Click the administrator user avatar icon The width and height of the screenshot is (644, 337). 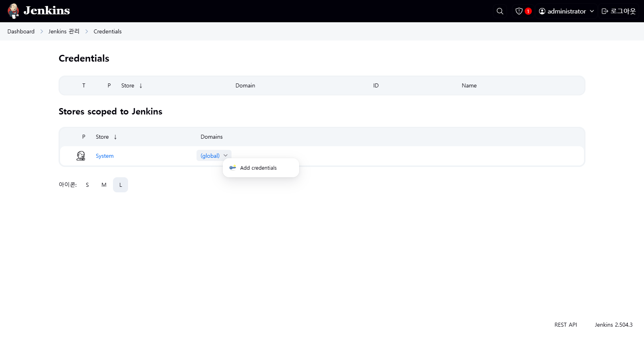(542, 11)
